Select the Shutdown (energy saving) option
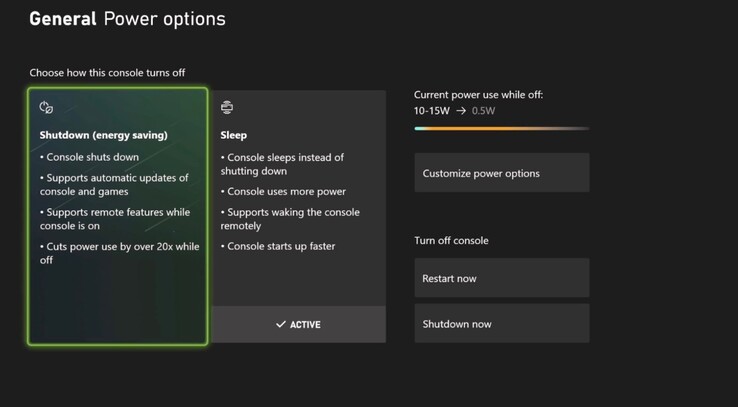 pyautogui.click(x=118, y=215)
